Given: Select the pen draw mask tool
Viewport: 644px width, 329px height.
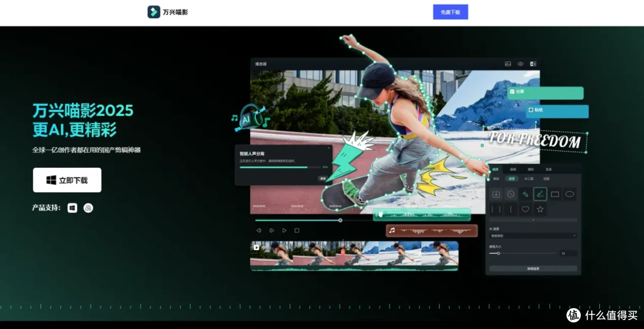Looking at the screenshot, I should click(525, 194).
